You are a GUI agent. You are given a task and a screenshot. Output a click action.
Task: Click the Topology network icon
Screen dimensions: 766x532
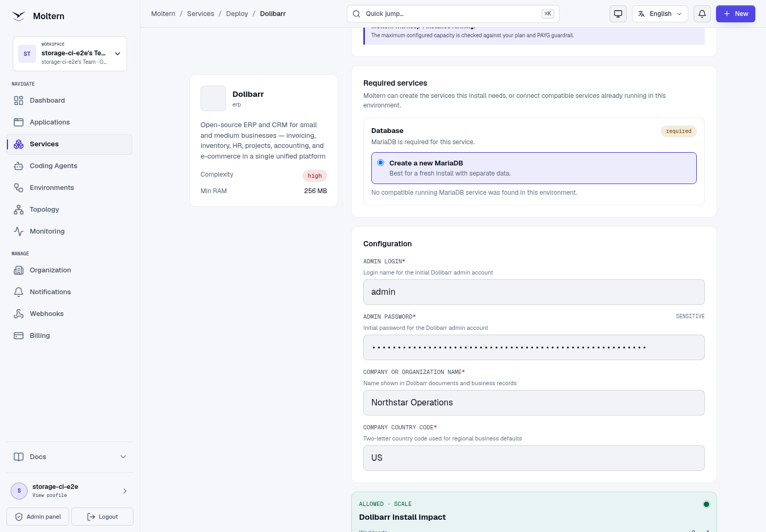pos(19,210)
